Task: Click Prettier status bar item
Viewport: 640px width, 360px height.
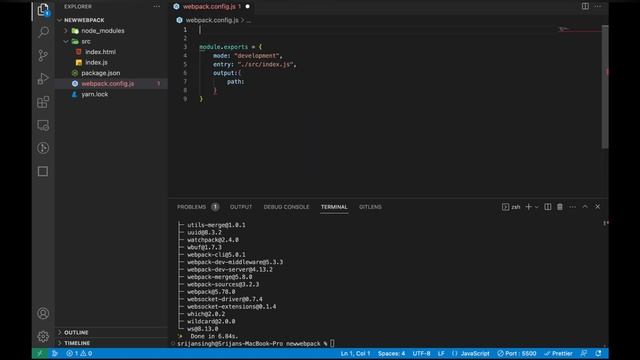Action: (558, 353)
